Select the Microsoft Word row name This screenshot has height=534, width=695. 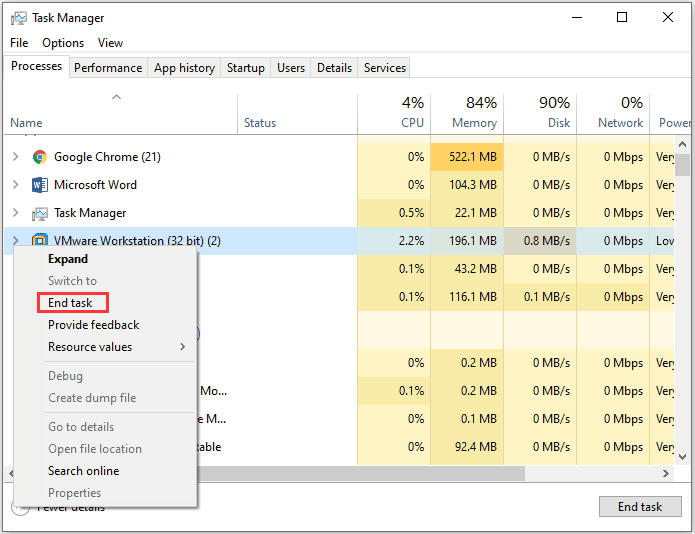coord(95,185)
